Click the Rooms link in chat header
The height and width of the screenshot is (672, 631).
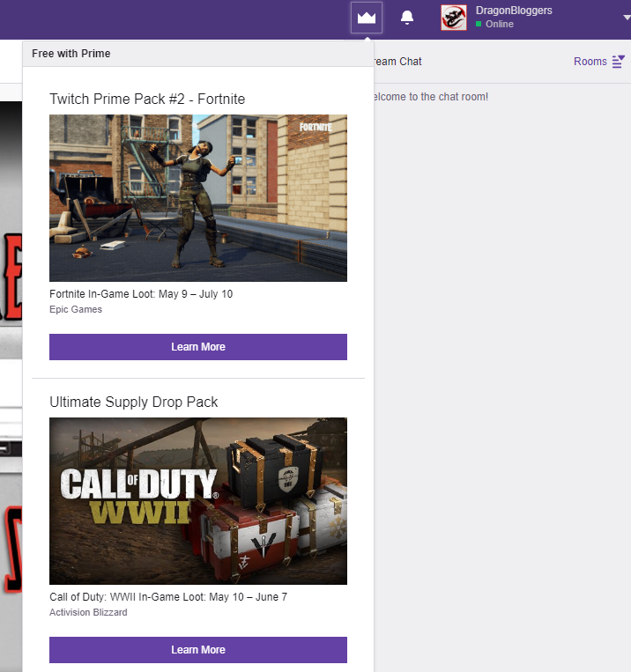[590, 62]
